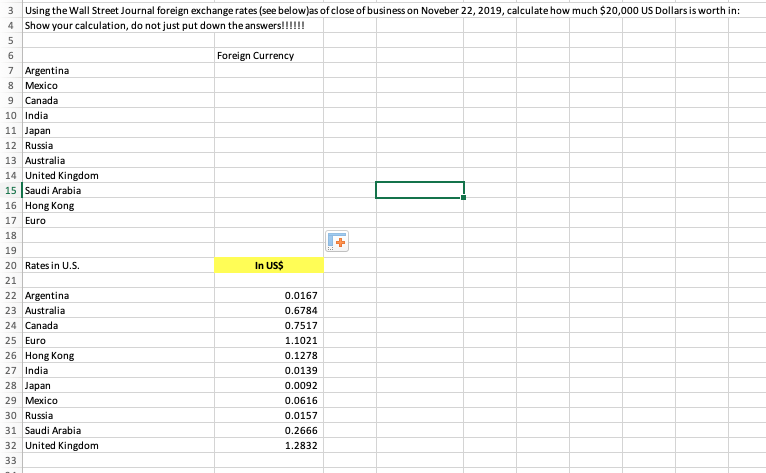The width and height of the screenshot is (766, 473).
Task: Click the 'Canada' cell in row 9
Action: (x=118, y=101)
